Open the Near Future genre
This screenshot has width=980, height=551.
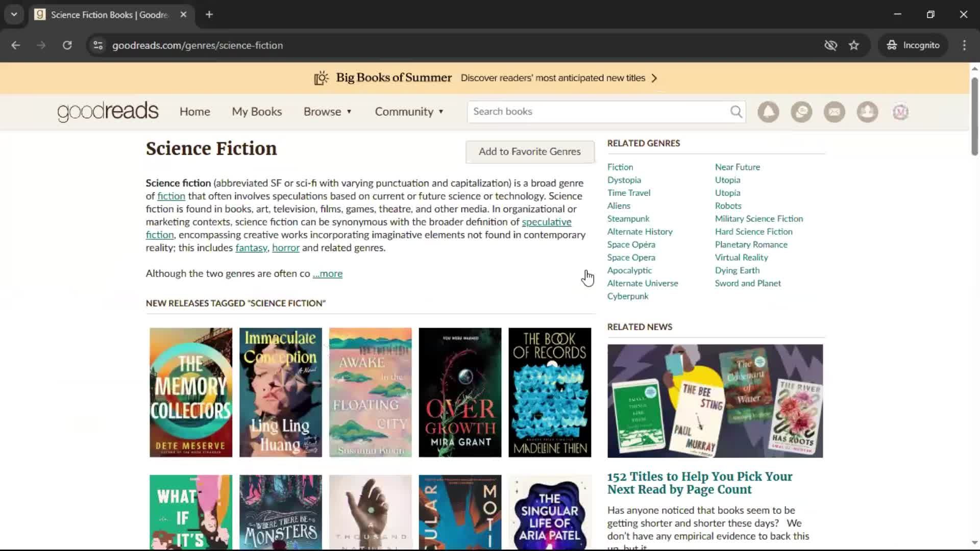coord(737,167)
